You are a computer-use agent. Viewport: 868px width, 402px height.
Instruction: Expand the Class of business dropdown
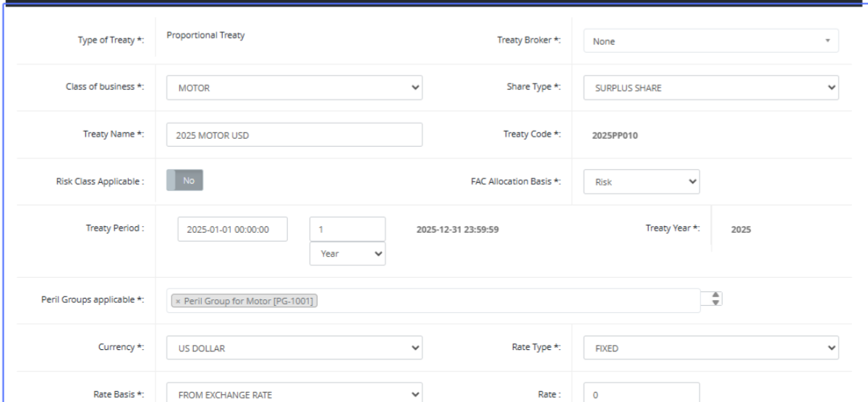[x=294, y=88]
